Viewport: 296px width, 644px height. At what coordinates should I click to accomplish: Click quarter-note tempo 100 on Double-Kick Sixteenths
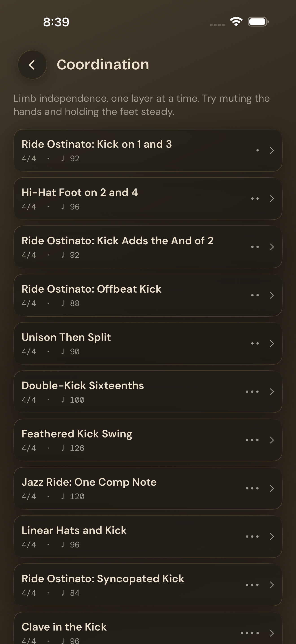pyautogui.click(x=73, y=400)
